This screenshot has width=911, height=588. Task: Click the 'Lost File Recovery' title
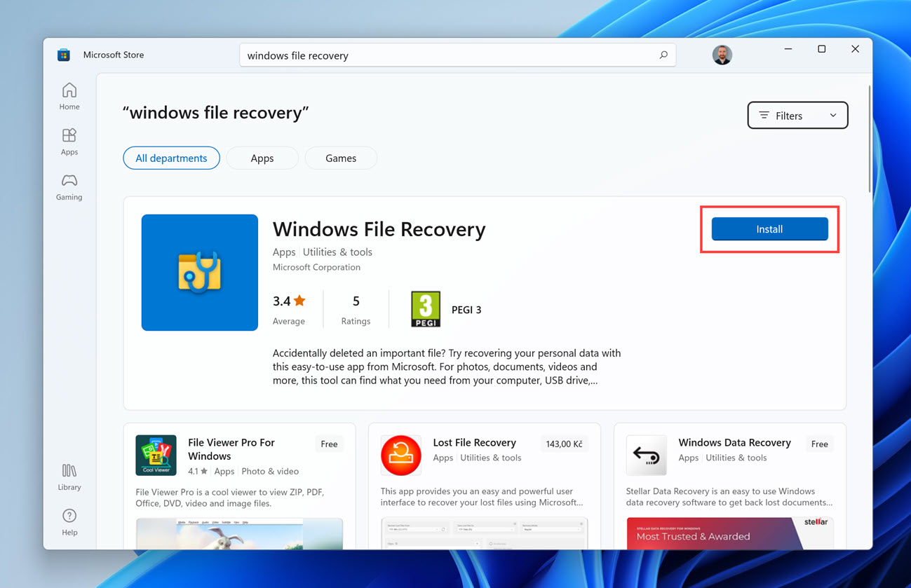click(x=474, y=443)
